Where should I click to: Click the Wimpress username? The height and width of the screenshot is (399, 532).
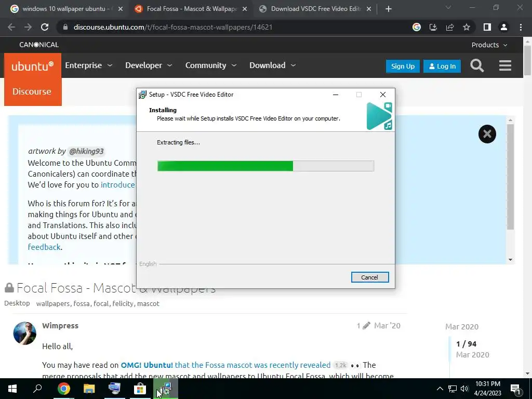60,325
